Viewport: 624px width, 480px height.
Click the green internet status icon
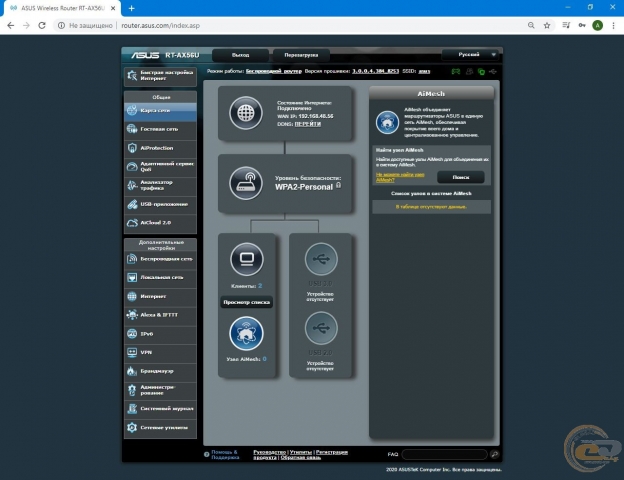[x=482, y=72]
